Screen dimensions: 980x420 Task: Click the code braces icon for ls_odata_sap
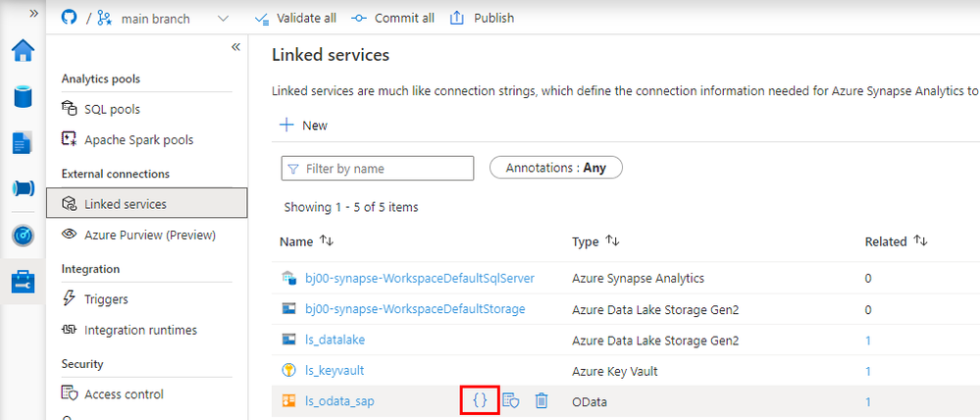(x=480, y=400)
